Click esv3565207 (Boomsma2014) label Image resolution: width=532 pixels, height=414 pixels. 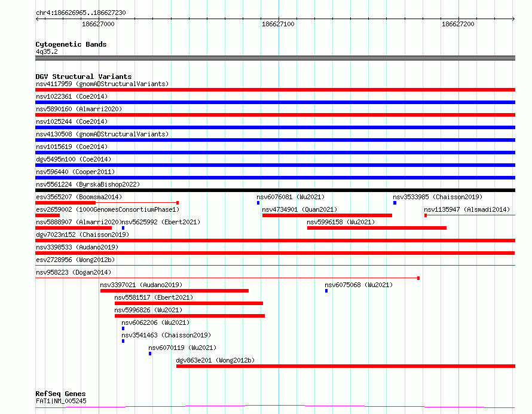click(79, 197)
